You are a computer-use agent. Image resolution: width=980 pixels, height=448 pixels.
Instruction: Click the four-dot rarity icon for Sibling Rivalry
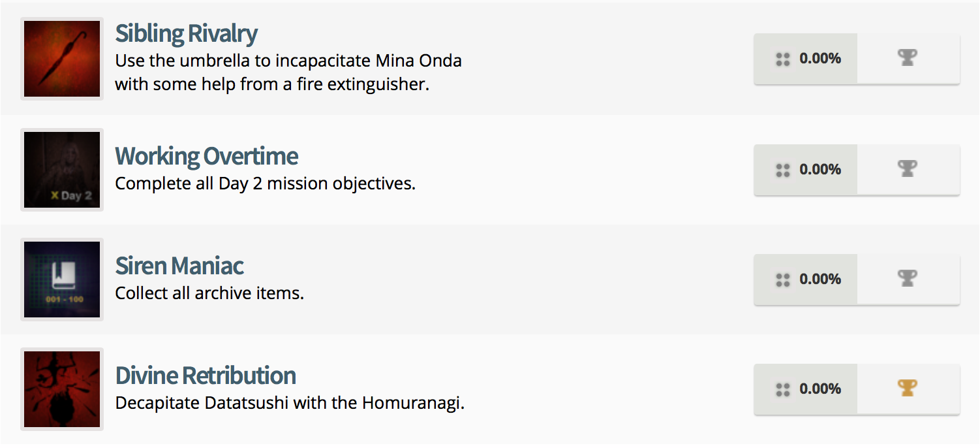point(782,60)
